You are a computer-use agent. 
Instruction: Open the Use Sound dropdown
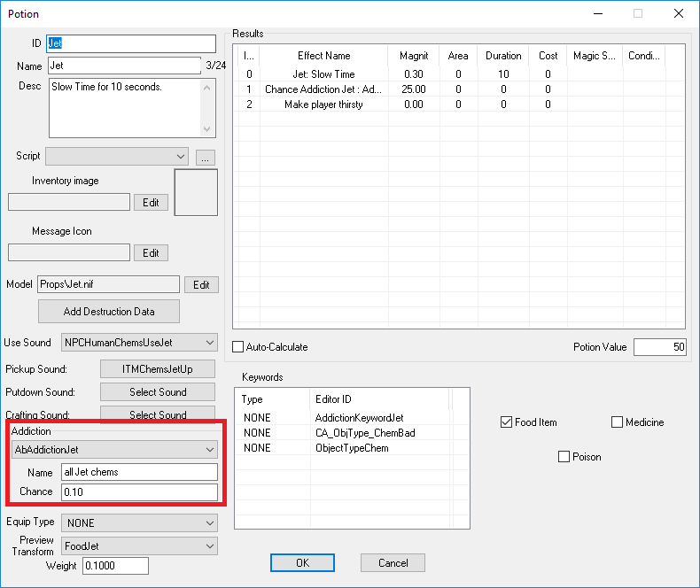[139, 343]
